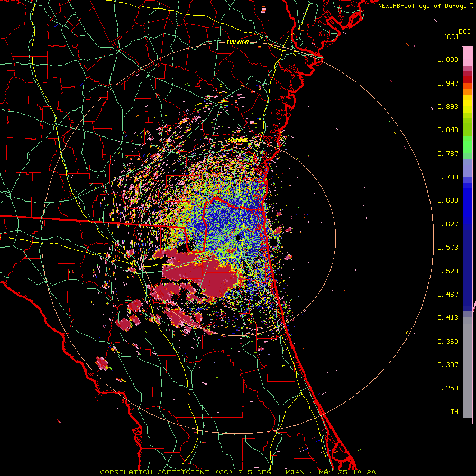Click the 0.680 scale value

(x=448, y=200)
